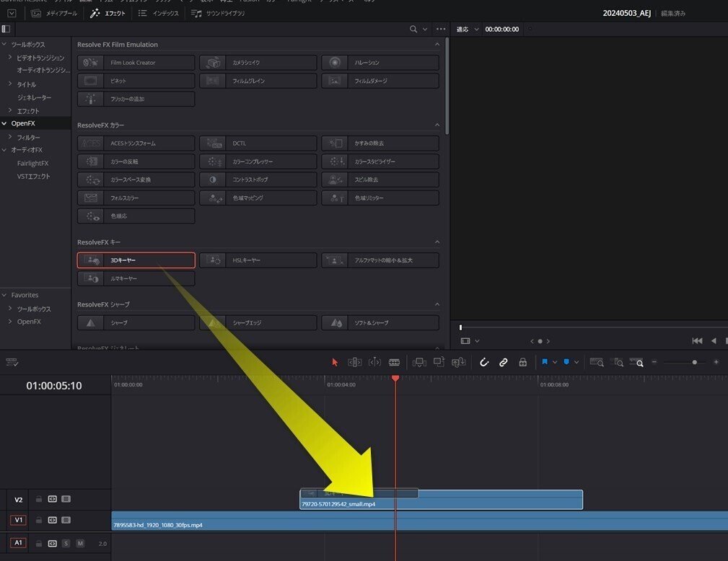Select the ACESトランスフォーム effect
This screenshot has width=728, height=561.
point(136,143)
